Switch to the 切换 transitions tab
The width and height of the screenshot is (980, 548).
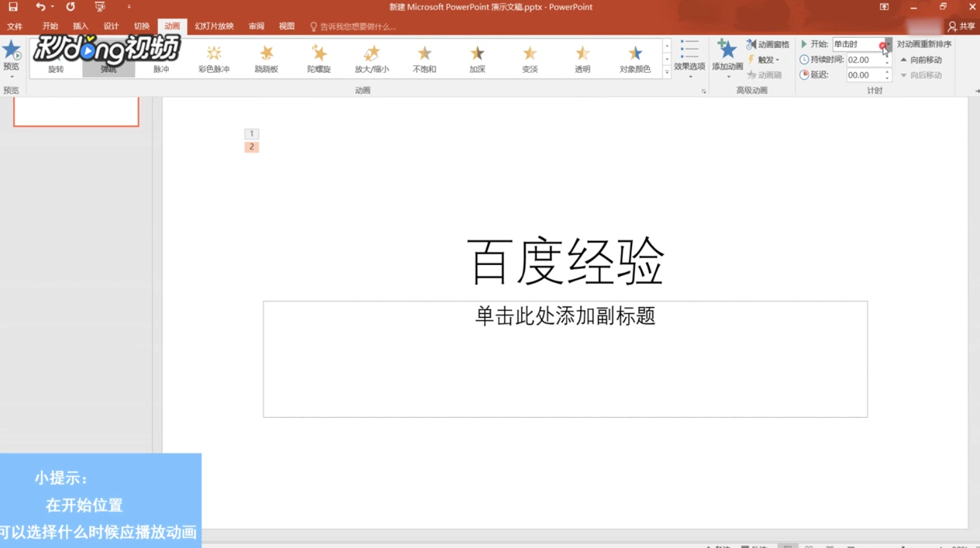click(x=142, y=26)
